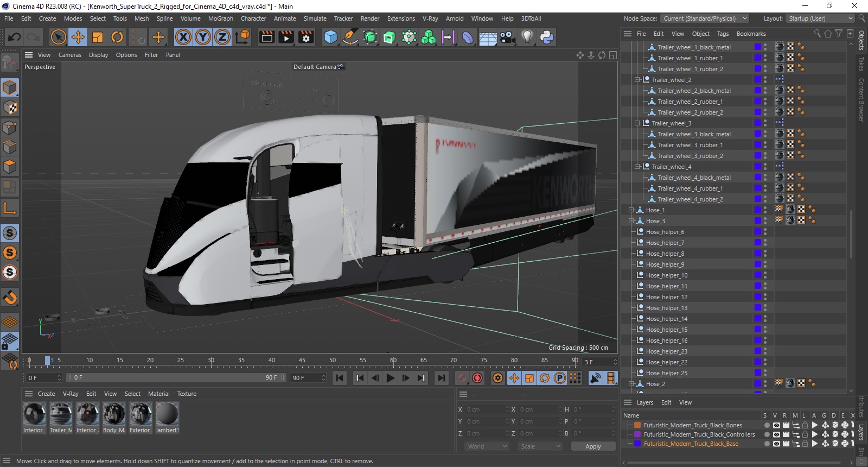Select the Live Selection tool
868x467 pixels.
(58, 37)
